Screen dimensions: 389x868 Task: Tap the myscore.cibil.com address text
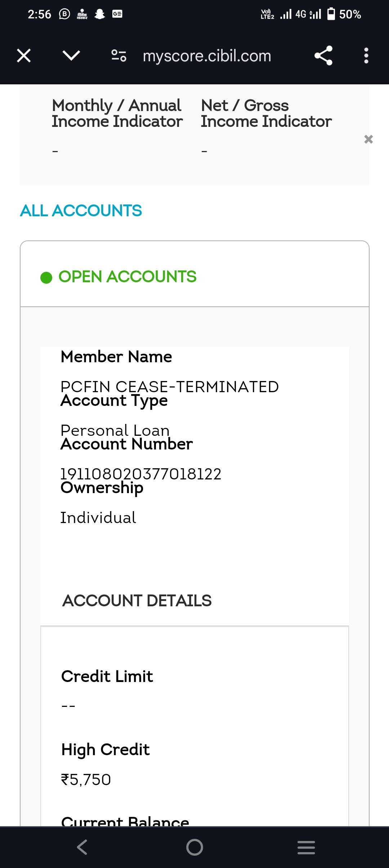pos(207,56)
